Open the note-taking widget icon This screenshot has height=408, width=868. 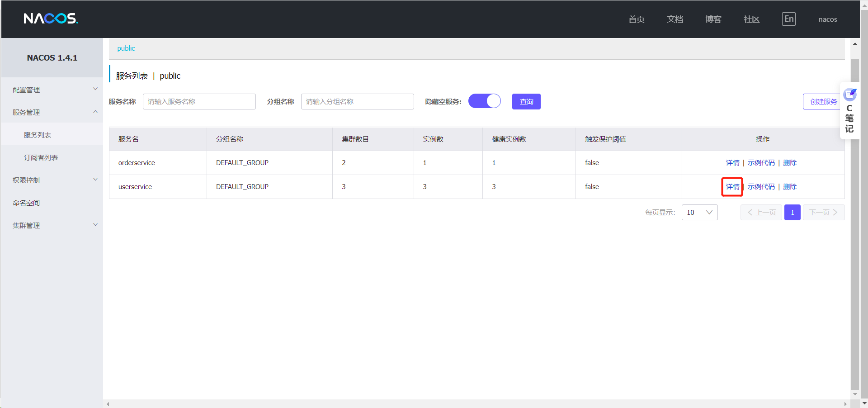click(x=850, y=95)
